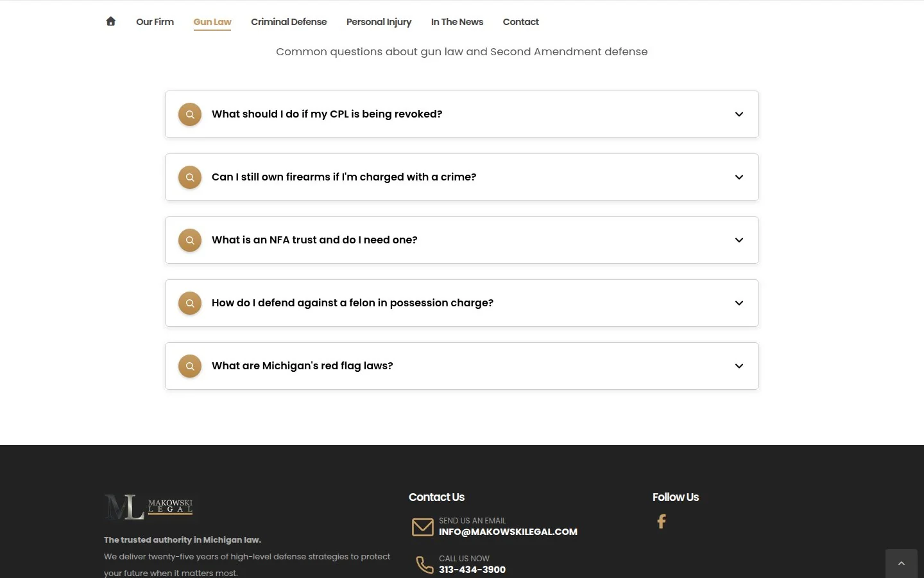Click the back-to-top arrow icon
The height and width of the screenshot is (578, 924).
tap(902, 563)
